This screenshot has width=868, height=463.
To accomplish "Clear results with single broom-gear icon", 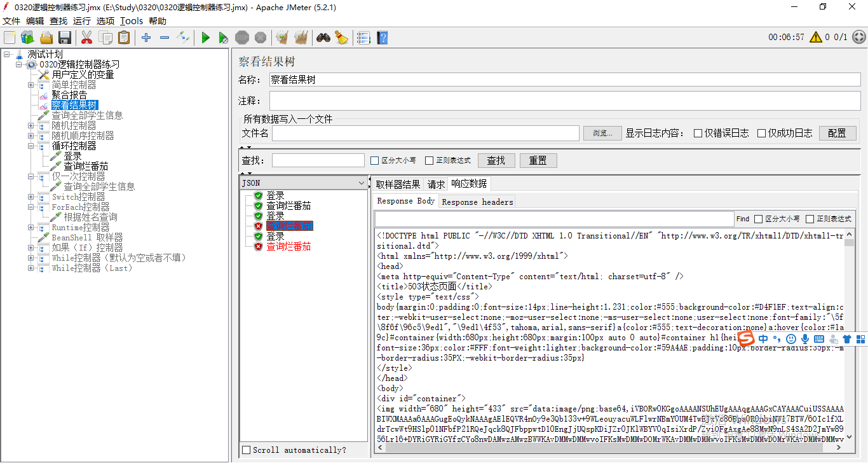I will [x=282, y=38].
